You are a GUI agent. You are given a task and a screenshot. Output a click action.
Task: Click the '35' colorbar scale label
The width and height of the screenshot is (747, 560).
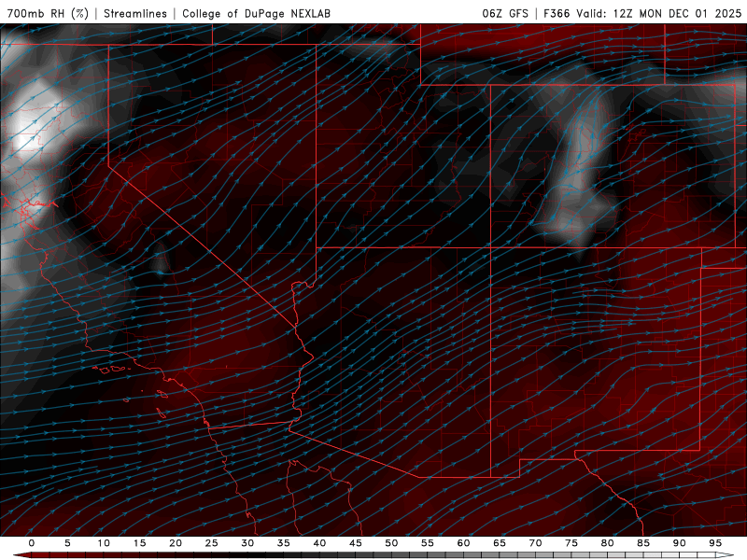tap(284, 543)
